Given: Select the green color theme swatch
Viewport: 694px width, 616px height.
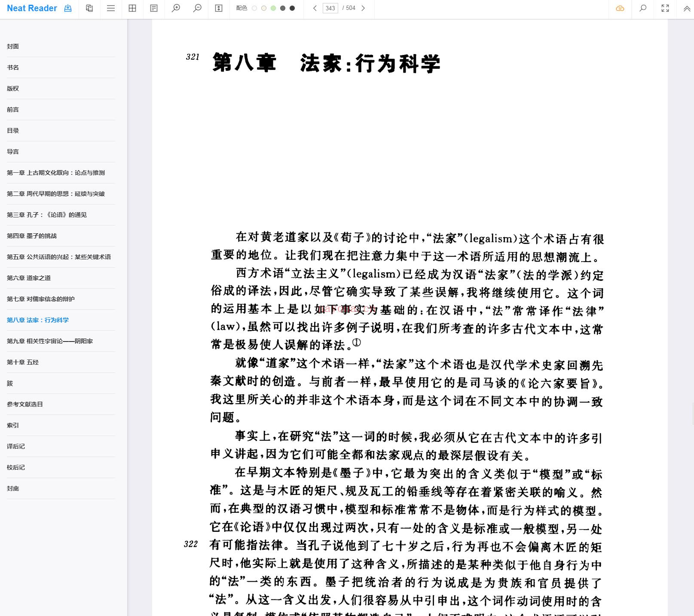Looking at the screenshot, I should point(273,8).
